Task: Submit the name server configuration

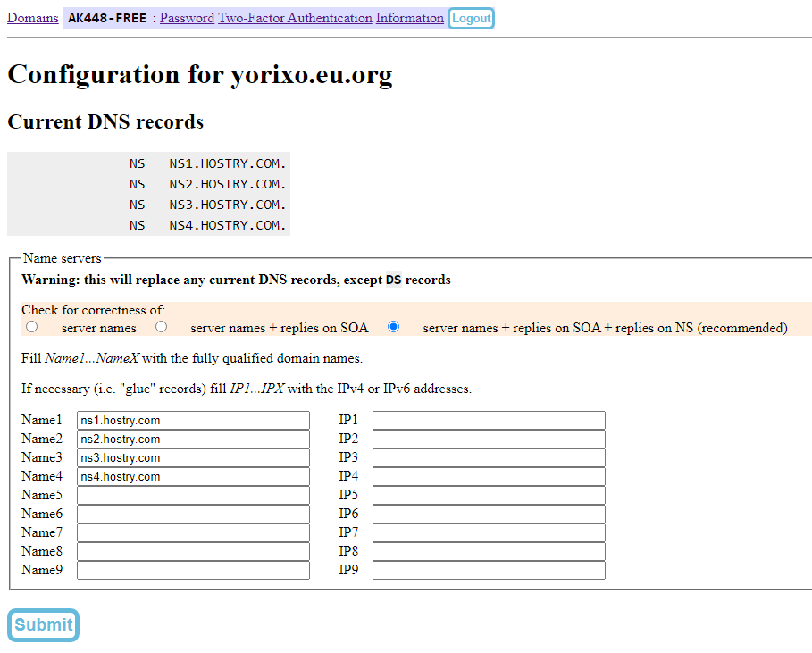Action: (44, 625)
